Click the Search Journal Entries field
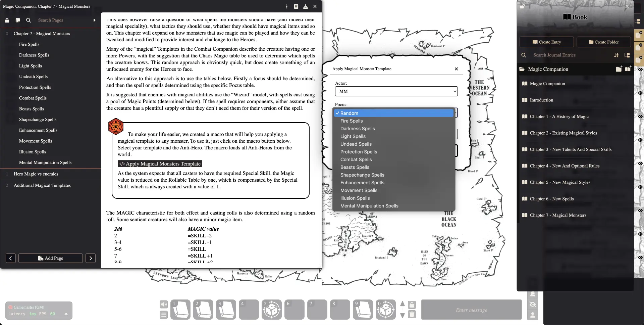 570,55
